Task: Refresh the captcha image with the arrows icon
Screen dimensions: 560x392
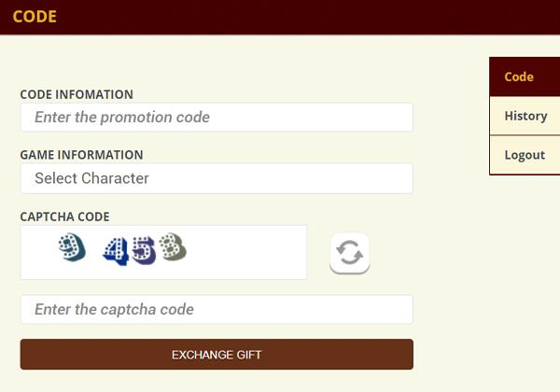Action: click(350, 253)
